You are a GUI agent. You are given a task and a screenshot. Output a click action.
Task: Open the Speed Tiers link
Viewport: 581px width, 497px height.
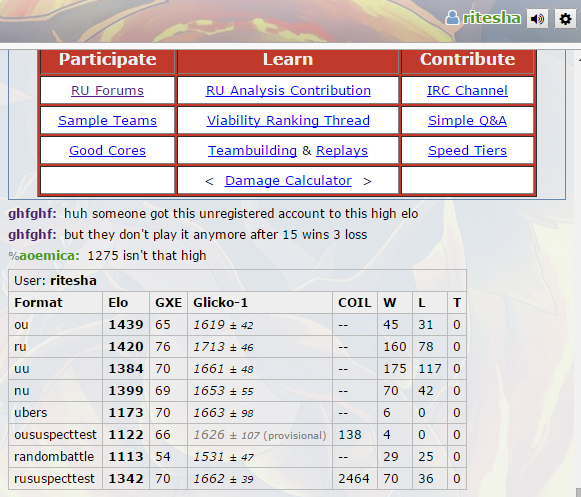pyautogui.click(x=467, y=150)
